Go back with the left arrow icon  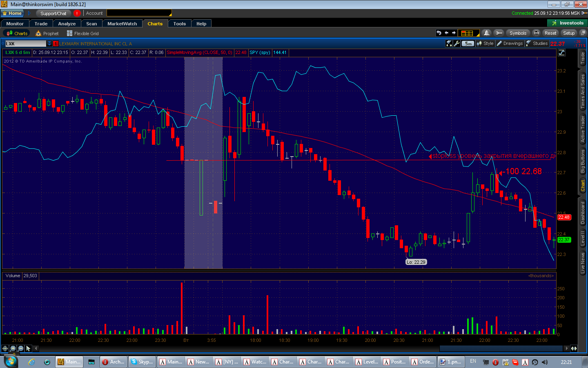(446, 33)
